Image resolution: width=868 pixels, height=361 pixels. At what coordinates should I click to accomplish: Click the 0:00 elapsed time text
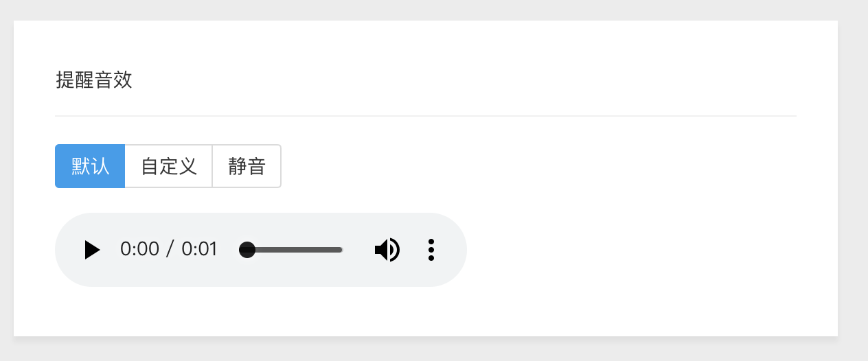(139, 249)
